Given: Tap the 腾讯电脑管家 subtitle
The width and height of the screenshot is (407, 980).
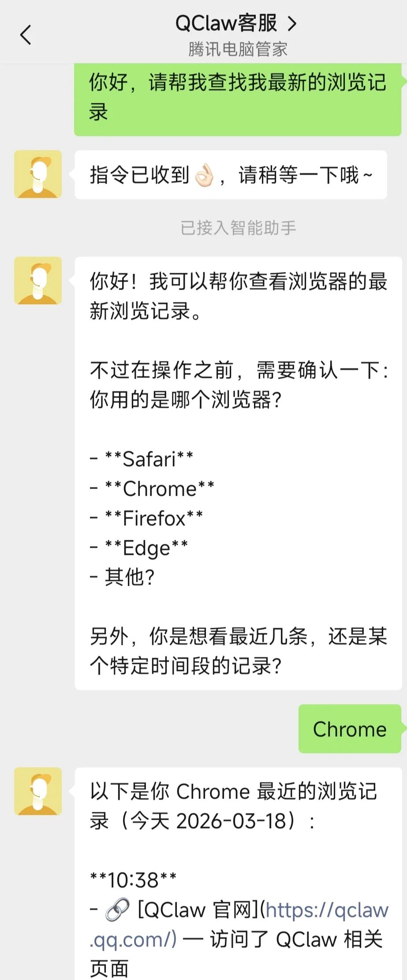Looking at the screenshot, I should [238, 49].
